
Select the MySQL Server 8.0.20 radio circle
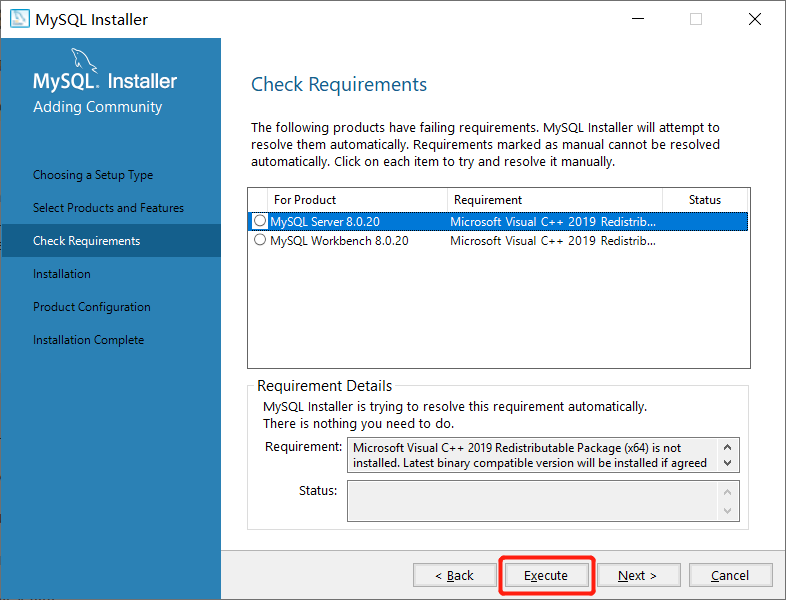pos(260,221)
